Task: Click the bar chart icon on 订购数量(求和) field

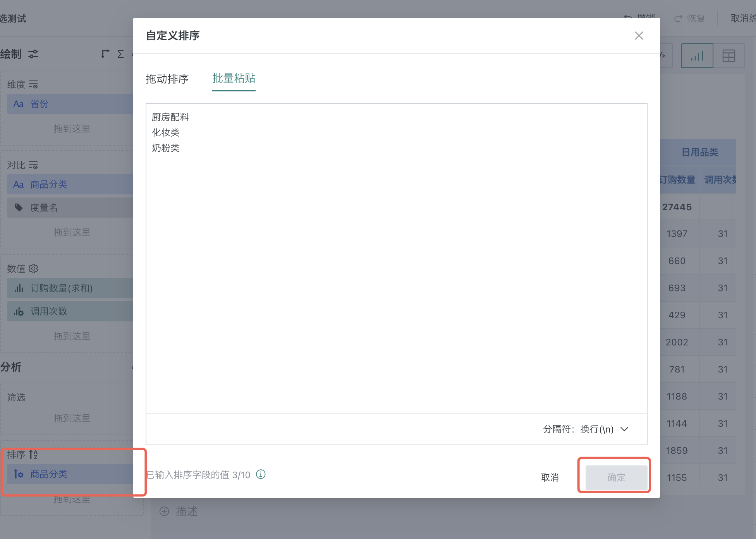Action: (x=19, y=288)
